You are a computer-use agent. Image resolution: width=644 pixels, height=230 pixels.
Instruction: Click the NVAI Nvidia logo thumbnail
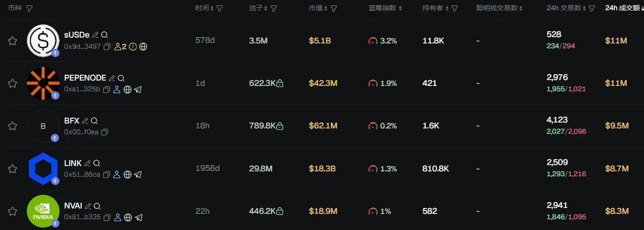(43, 211)
